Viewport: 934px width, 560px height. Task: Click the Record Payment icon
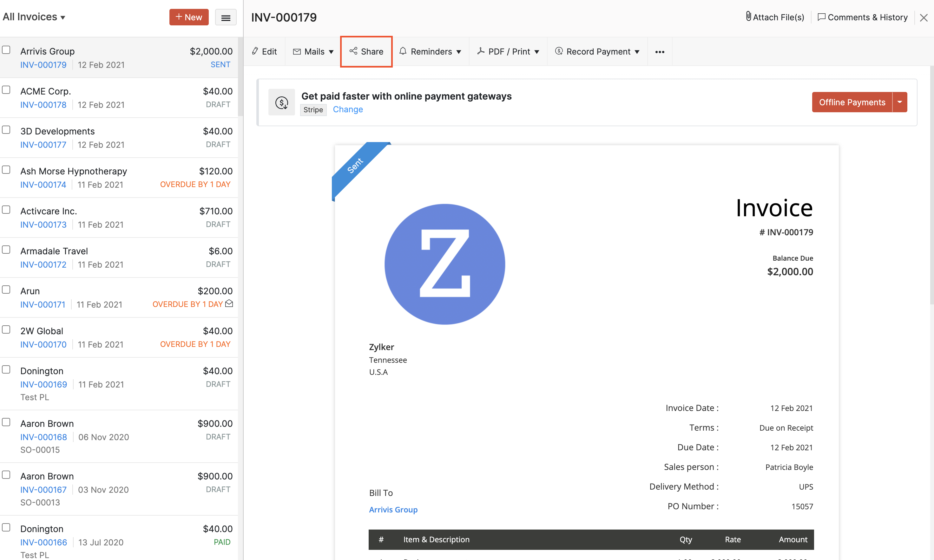559,51
